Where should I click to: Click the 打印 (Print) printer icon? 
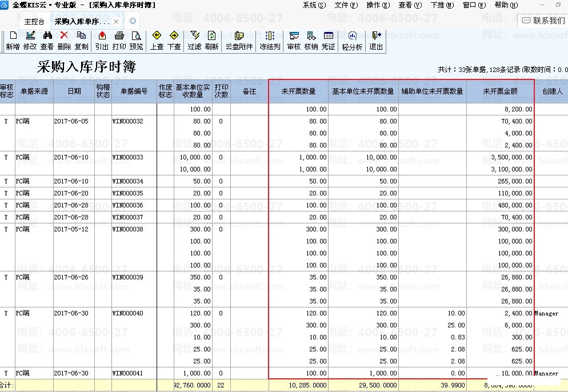click(119, 35)
